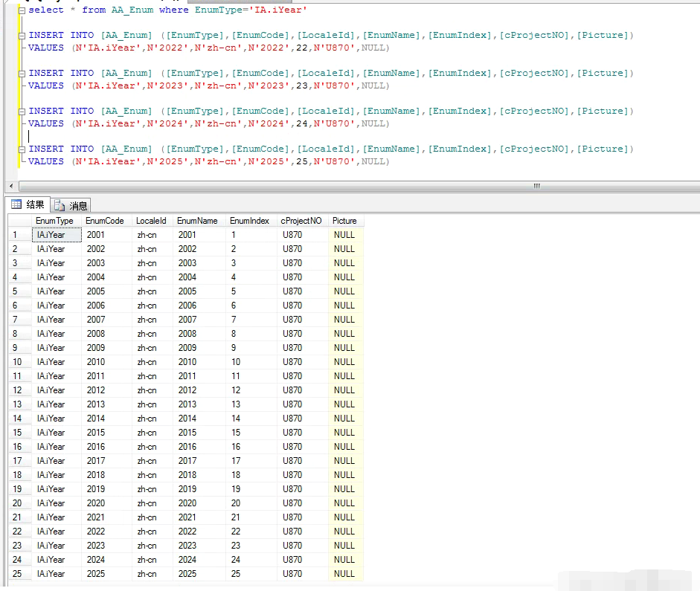
Task: Select row header number 17
Action: pos(20,461)
